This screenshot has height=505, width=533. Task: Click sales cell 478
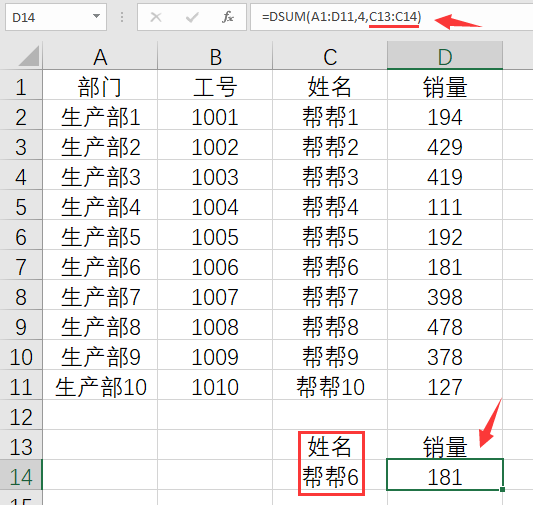point(445,325)
